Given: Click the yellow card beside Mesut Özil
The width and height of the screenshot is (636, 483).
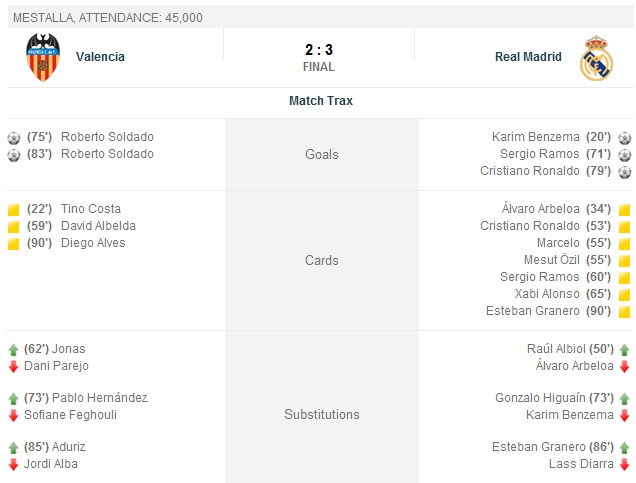Looking at the screenshot, I should (x=624, y=261).
